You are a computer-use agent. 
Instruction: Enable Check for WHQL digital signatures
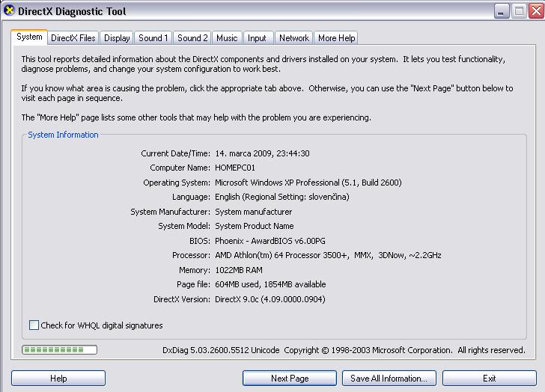(34, 325)
